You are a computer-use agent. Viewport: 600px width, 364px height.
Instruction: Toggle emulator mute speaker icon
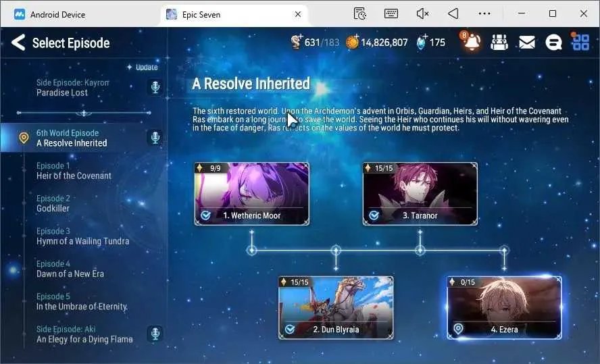pyautogui.click(x=422, y=14)
